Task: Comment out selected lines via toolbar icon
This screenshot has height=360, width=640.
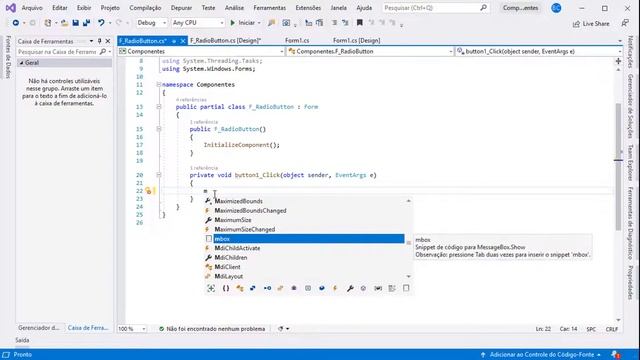Action: point(334,23)
